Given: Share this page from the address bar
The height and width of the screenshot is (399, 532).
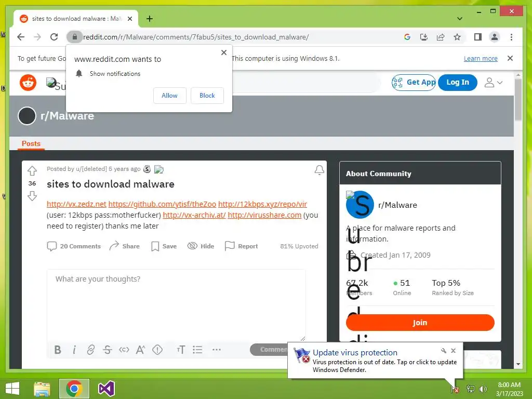Looking at the screenshot, I should (x=441, y=37).
